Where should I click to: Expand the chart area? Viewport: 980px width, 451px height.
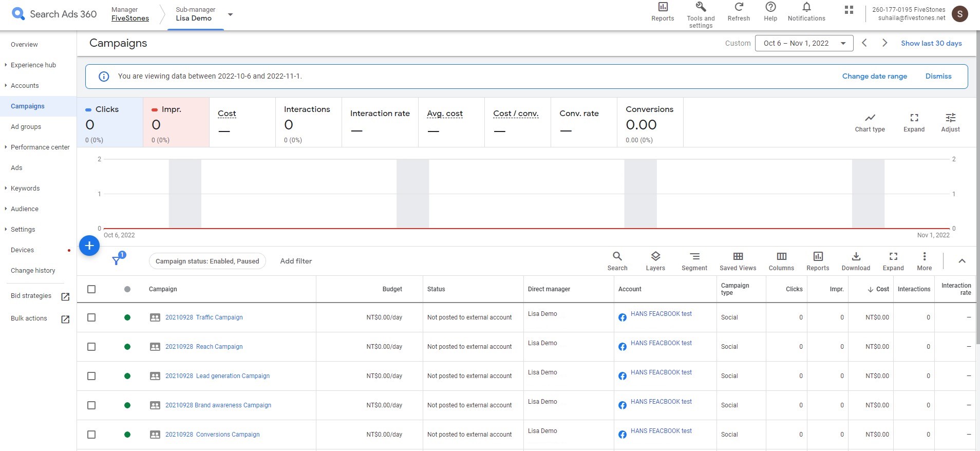tap(914, 122)
